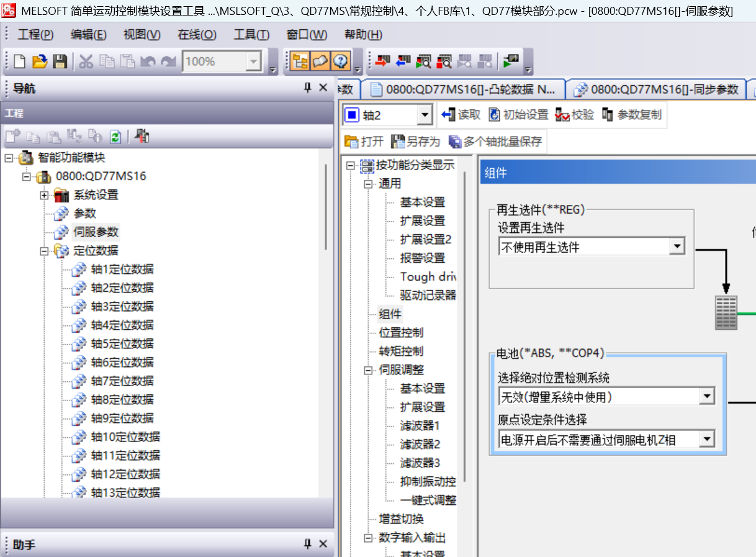This screenshot has height=557, width=756.
Task: Toggle the pin on the 助手 panel
Action: 307,544
